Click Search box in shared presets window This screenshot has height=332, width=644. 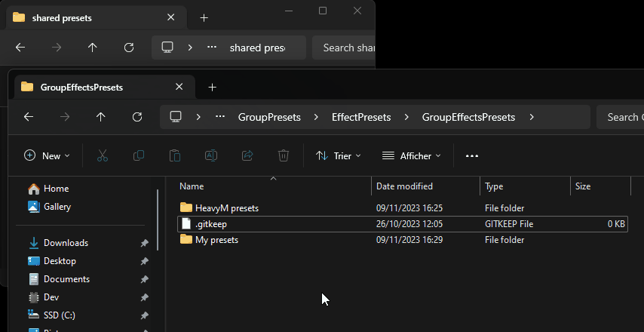[x=344, y=48]
